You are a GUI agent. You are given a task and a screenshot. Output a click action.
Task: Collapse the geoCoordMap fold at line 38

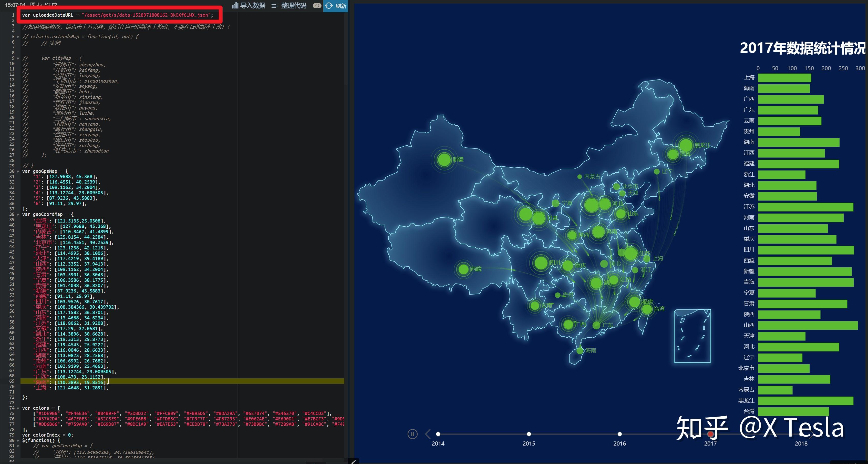point(18,215)
